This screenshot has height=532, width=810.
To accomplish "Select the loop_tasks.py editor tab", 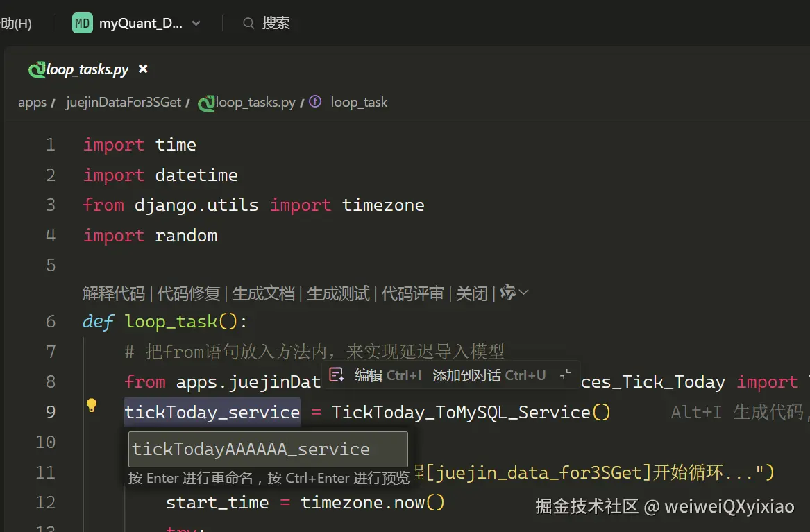I will [x=87, y=69].
